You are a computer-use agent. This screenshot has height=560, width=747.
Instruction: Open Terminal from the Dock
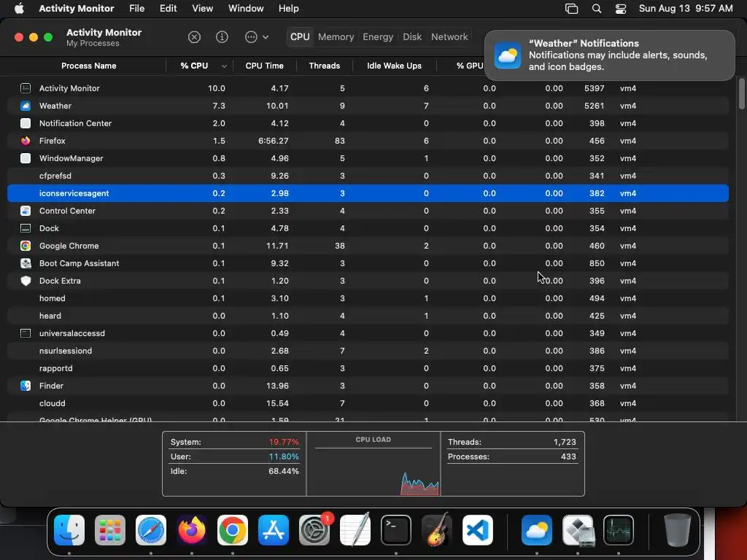[x=396, y=530]
